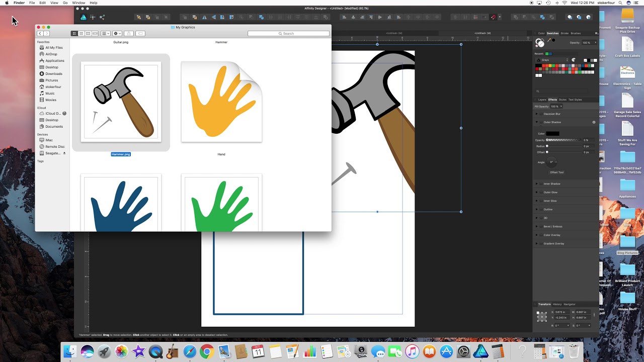The height and width of the screenshot is (362, 644).
Task: Open Outer Shadow settings gear
Action: pyautogui.click(x=594, y=122)
